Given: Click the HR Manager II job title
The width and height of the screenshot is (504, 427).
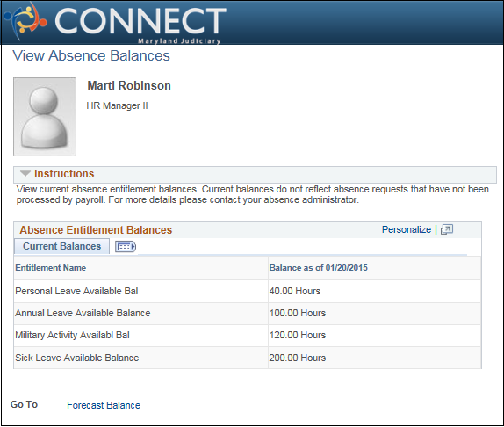Looking at the screenshot, I should point(117,105).
